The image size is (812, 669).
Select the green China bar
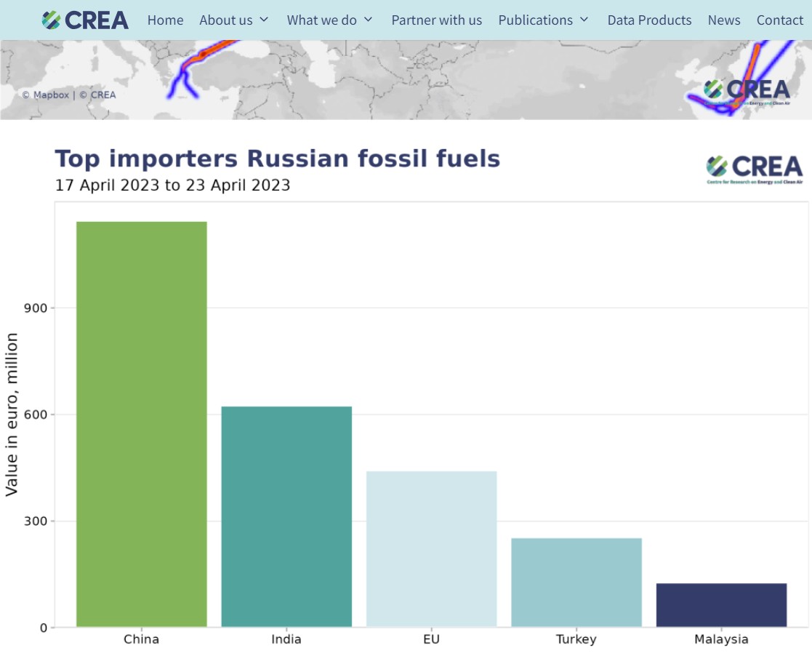[x=142, y=424]
